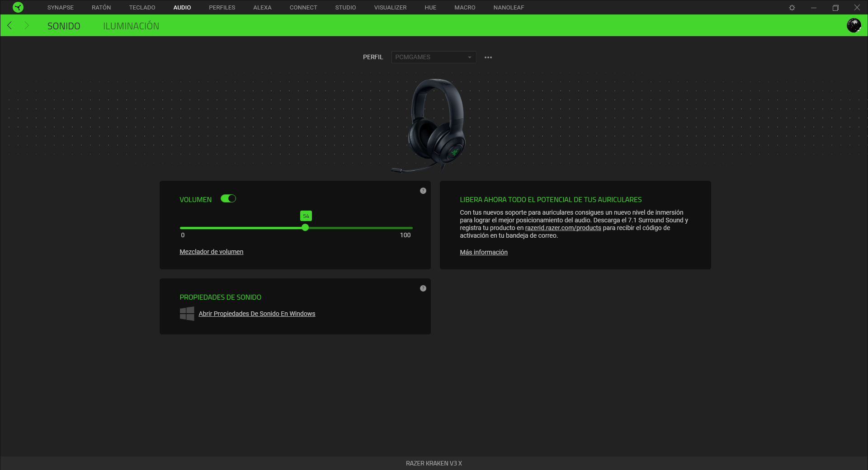This screenshot has width=868, height=470.
Task: Switch to the TECLADO tab
Action: pos(142,8)
